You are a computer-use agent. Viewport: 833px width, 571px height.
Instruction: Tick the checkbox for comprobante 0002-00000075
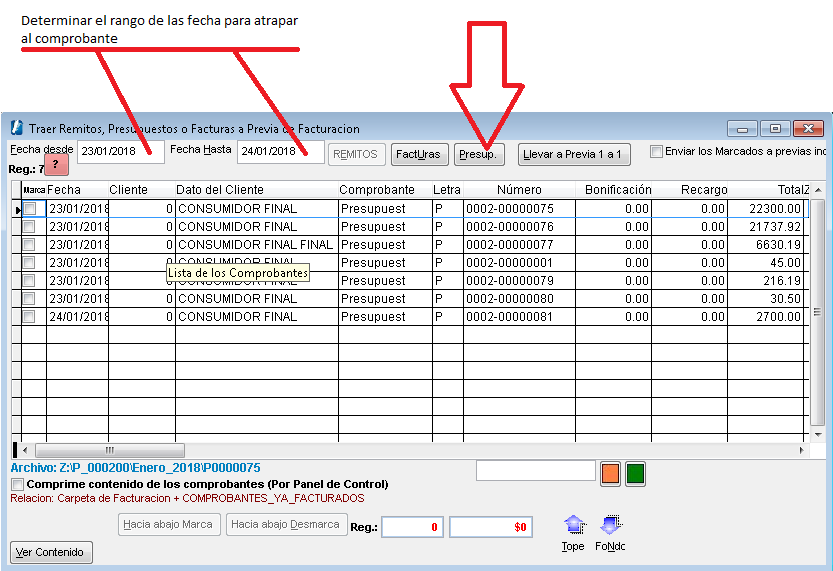[x=29, y=209]
